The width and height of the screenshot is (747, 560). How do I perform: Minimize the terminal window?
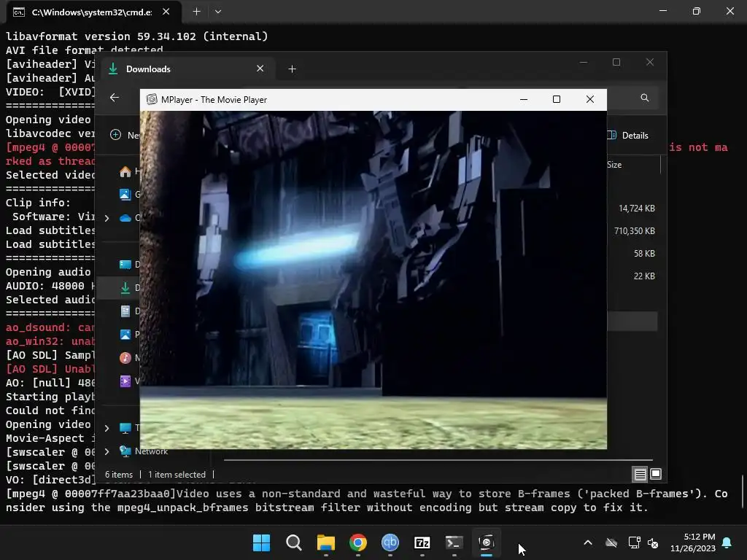663,11
